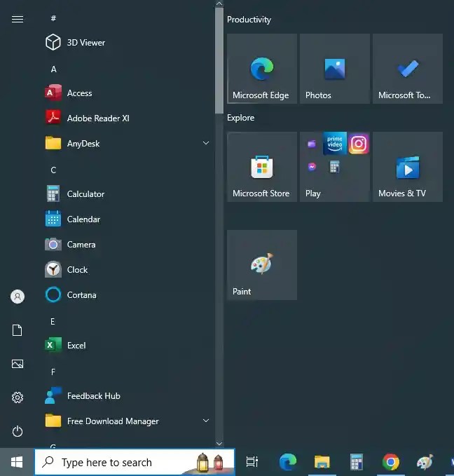Open Settings gear in the Start menu

tap(18, 397)
